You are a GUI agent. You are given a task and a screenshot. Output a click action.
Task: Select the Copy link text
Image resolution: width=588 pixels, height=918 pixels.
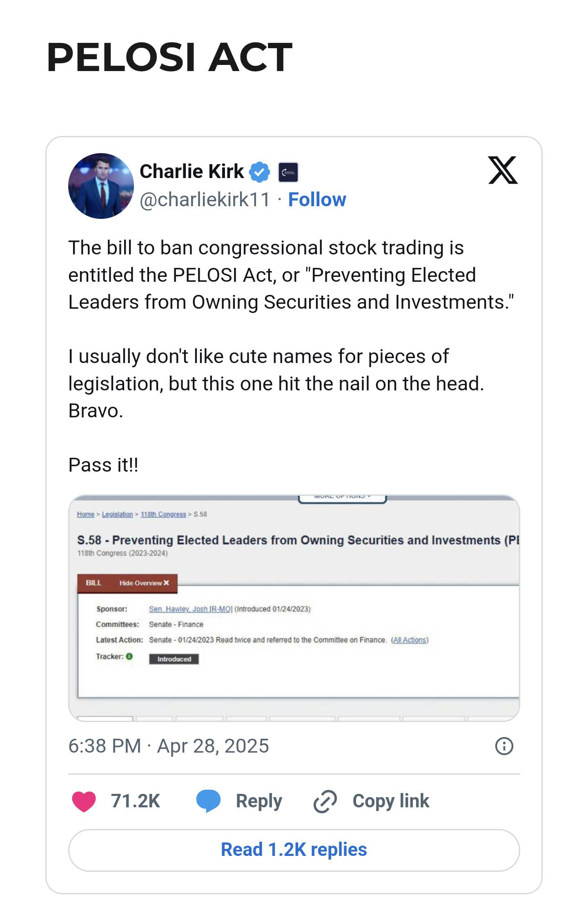(x=391, y=801)
